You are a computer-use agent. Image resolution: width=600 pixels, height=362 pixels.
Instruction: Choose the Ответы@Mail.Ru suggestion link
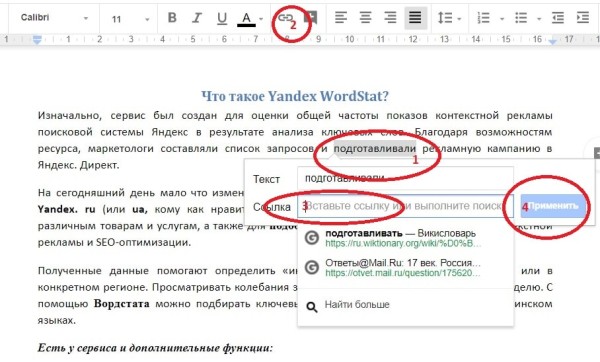coord(403,267)
